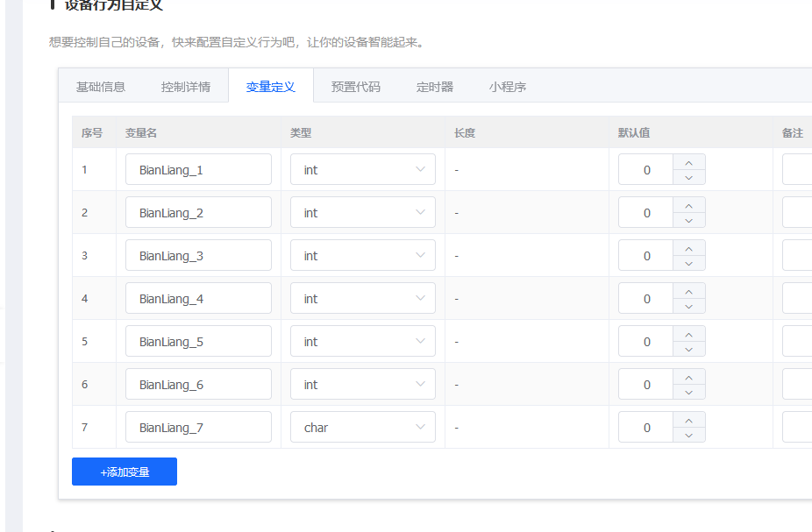812x532 pixels.
Task: Click the BianLiang_4 variable name field
Action: pyautogui.click(x=198, y=298)
